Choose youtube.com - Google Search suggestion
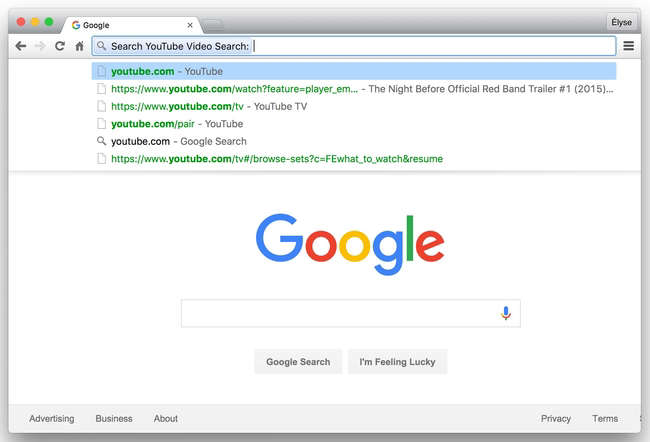The width and height of the screenshot is (650, 442). pyautogui.click(x=354, y=141)
